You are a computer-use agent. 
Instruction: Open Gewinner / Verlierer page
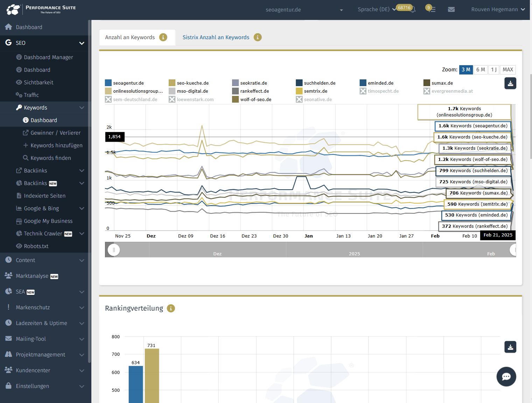pos(52,133)
